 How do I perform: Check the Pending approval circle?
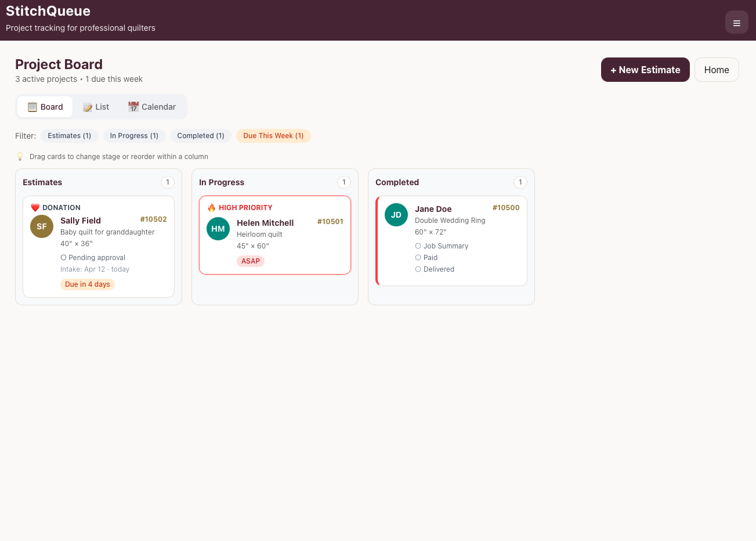pos(64,258)
